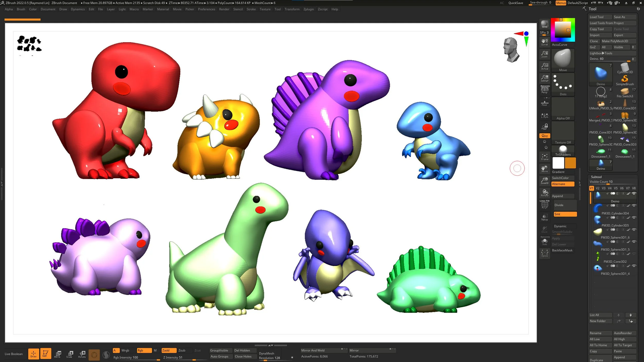Select the bottom toolbar Rotate icon

click(x=82, y=354)
